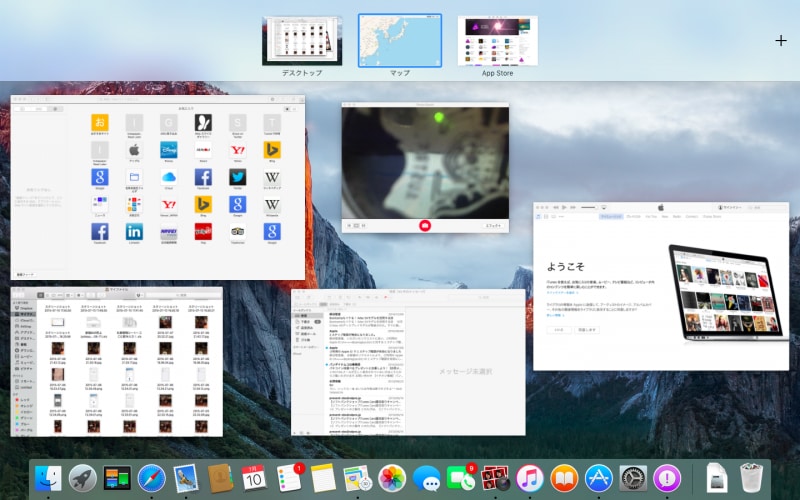Select the iTunes ようこそ window
Image resolution: width=800 pixels, height=500 pixels.
click(660, 290)
